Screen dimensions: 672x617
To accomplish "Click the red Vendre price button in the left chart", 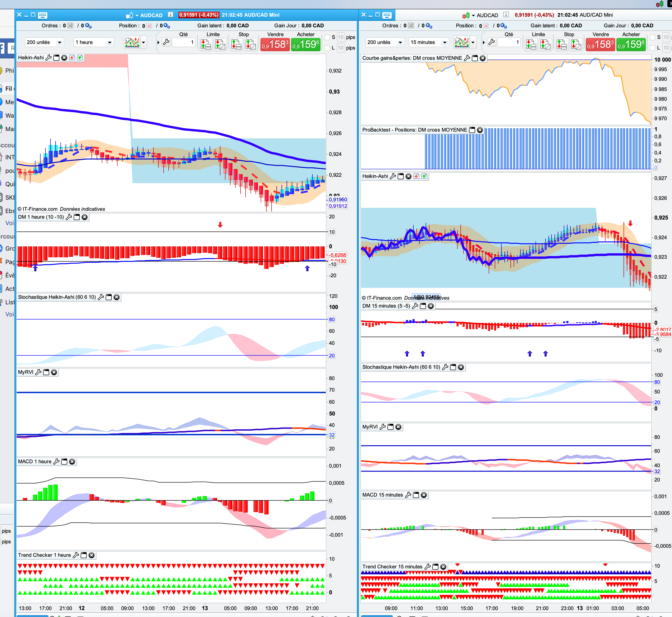I will pos(275,44).
